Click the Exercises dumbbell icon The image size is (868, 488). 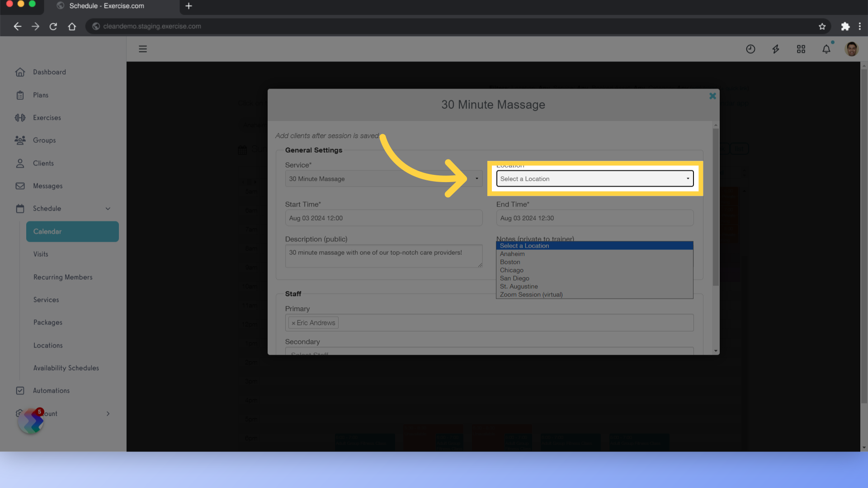pyautogui.click(x=20, y=117)
